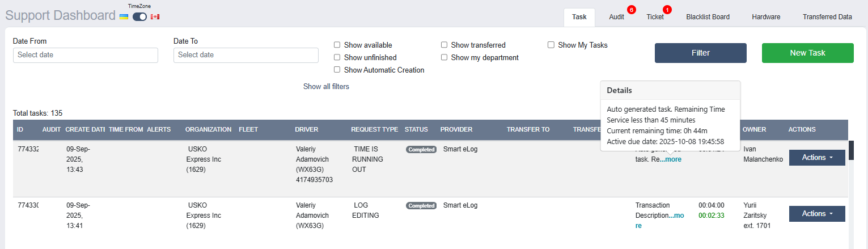868x249 pixels.
Task: Check Show unfinished filter
Action: point(337,57)
